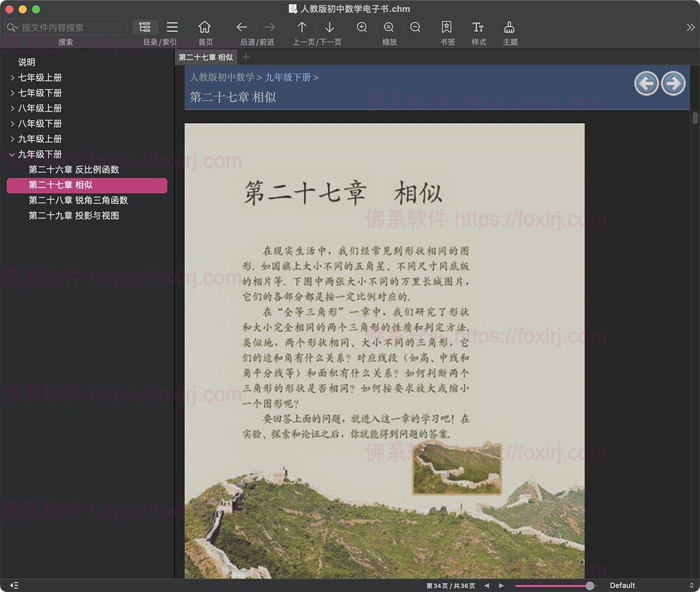
Task: Adjust the pink page slider in status bar
Action: pos(590,586)
